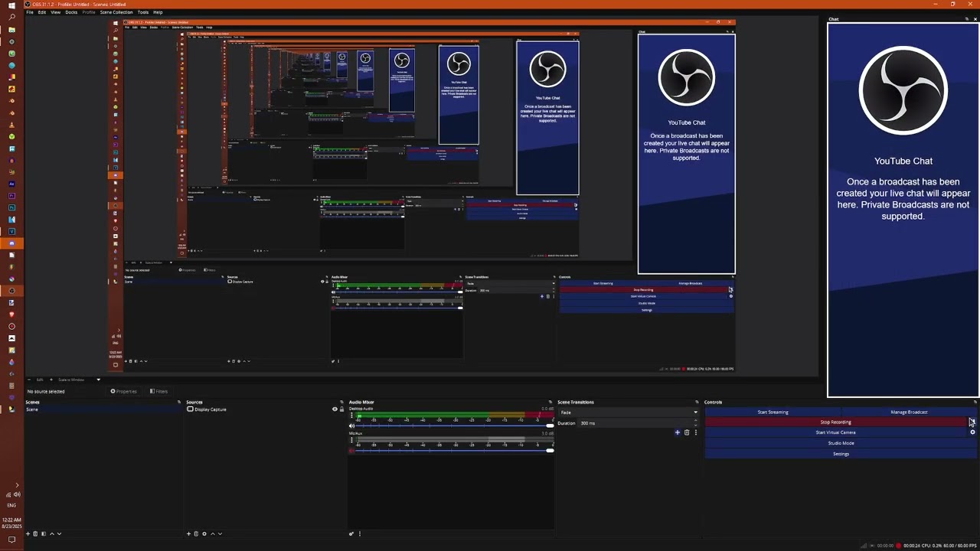Open the Tools menu
980x551 pixels.
[x=143, y=12]
